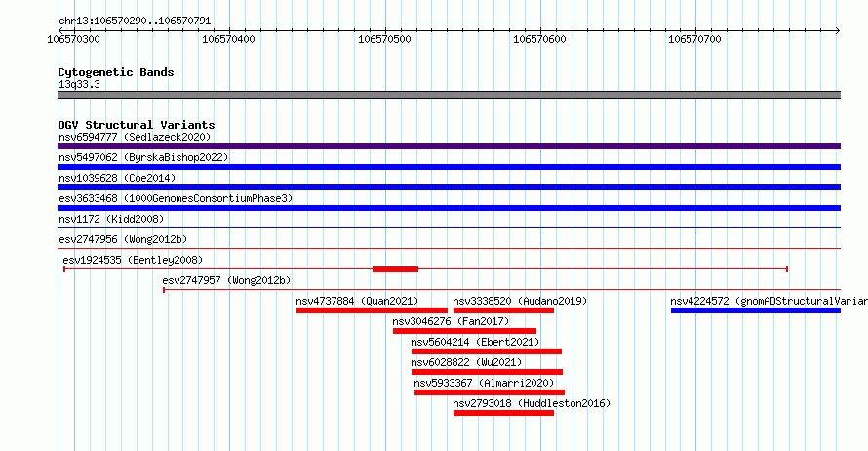Image resolution: width=868 pixels, height=451 pixels.
Task: Open variant esv2747956 (Wong2012b) label
Action: click(x=123, y=239)
